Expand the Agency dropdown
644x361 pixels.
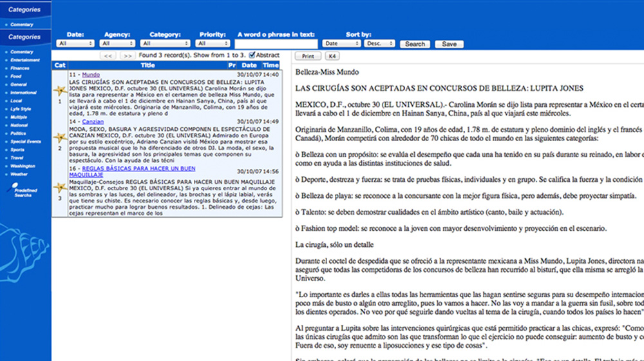(117, 44)
